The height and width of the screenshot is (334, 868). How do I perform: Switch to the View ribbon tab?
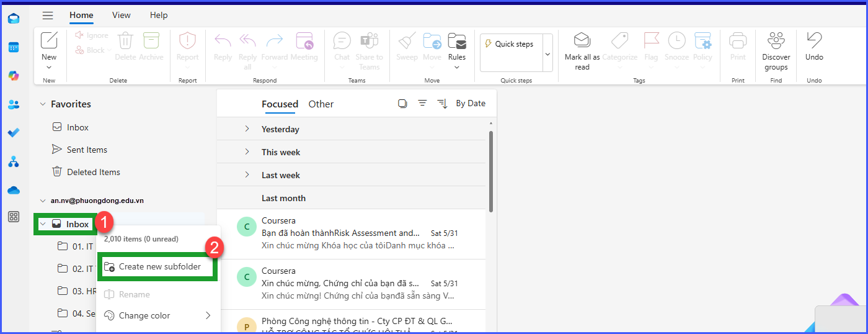(x=122, y=15)
